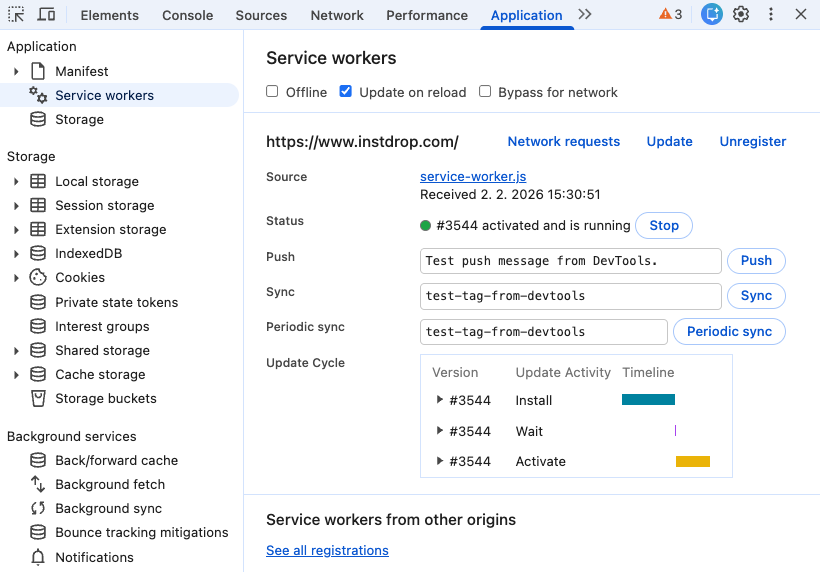Click the Shared storage database icon

pos(38,350)
